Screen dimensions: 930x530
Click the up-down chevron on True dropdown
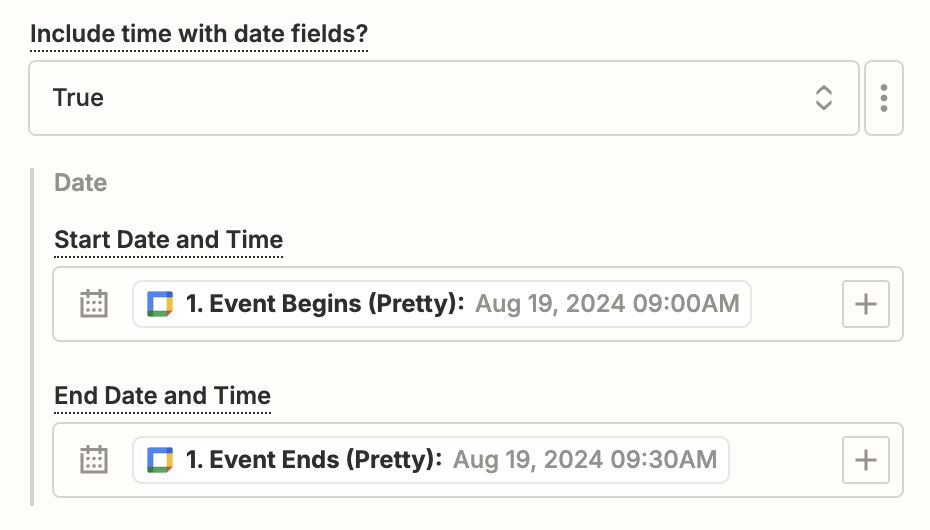[823, 98]
